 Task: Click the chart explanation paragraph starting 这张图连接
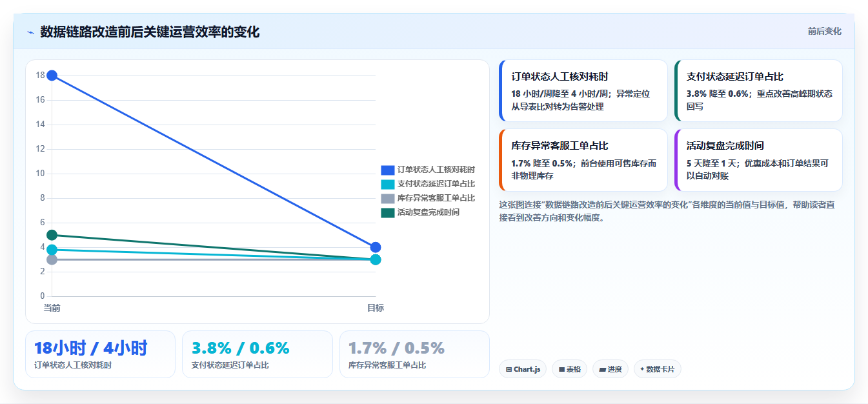[x=667, y=211]
